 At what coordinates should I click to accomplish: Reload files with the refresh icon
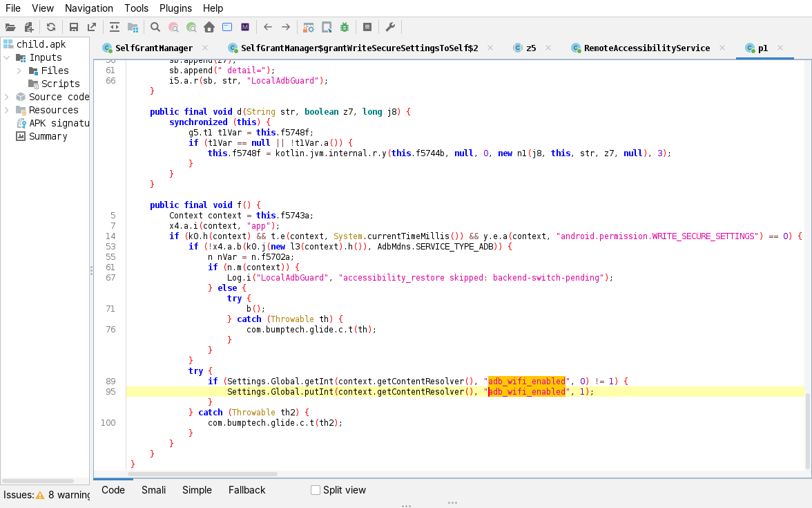(x=51, y=28)
